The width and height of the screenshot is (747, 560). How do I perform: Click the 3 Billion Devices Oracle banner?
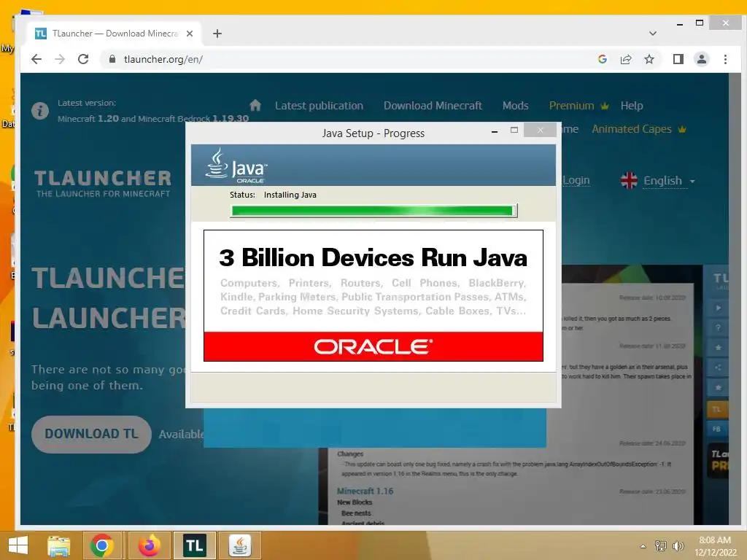373,295
